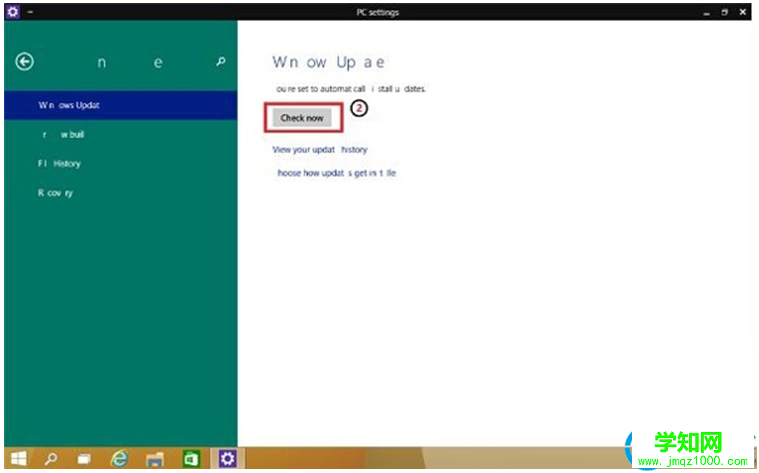Open View your update history link

(320, 150)
